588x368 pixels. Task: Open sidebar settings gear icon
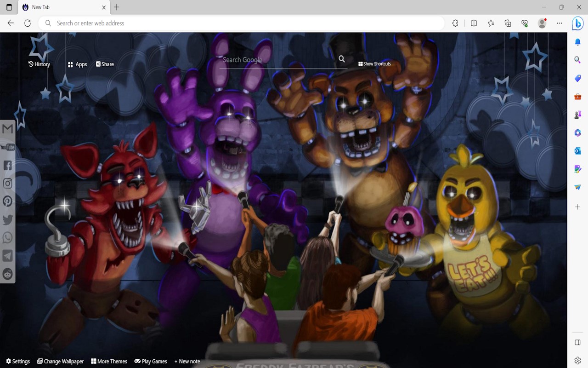point(578,360)
